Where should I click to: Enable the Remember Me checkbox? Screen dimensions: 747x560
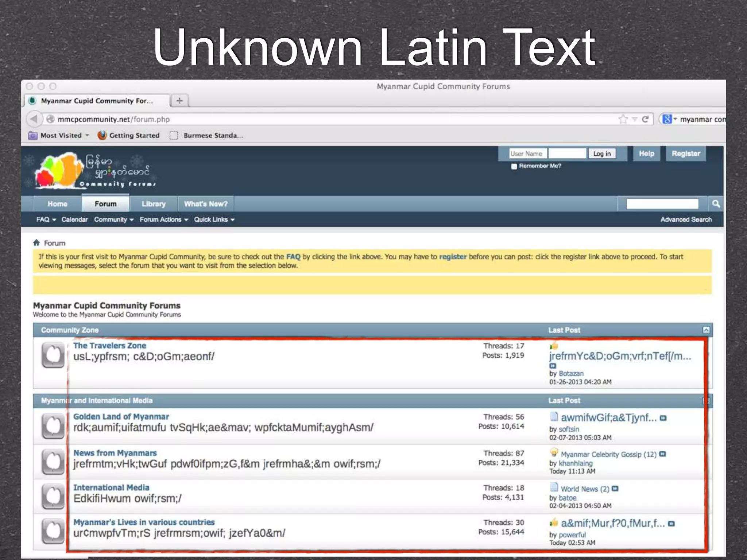(514, 166)
